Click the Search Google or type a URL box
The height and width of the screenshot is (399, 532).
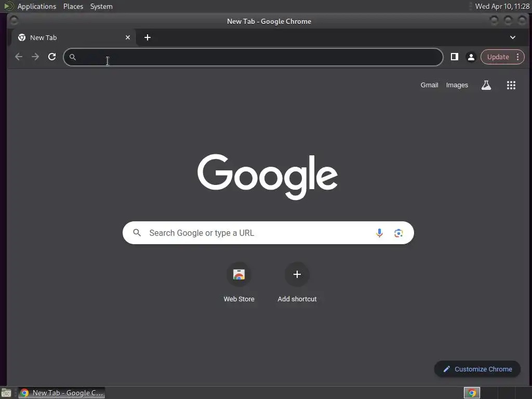tap(268, 233)
